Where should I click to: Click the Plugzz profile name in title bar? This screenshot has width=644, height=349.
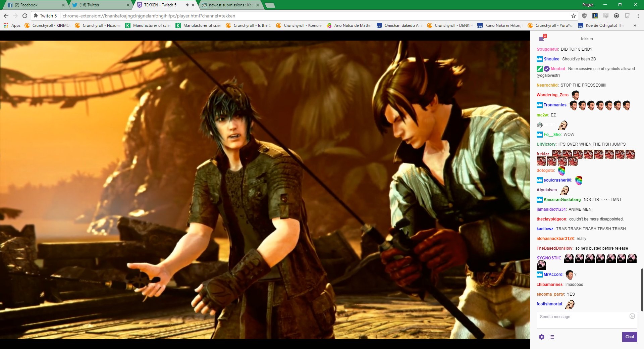[588, 5]
